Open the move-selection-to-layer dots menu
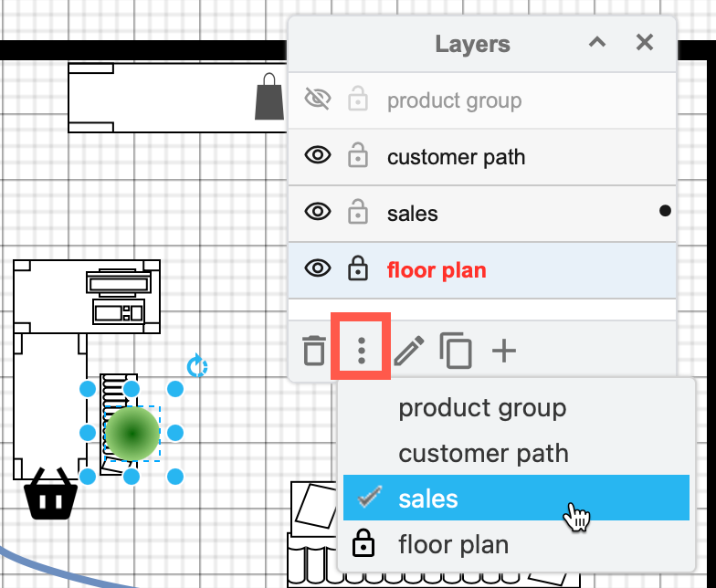Screen dimensions: 716x588 [x=362, y=351]
